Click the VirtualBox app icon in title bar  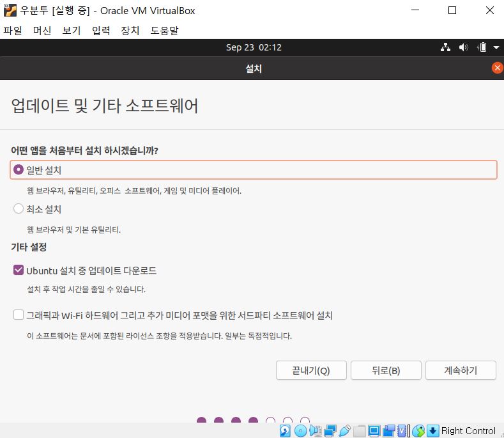[x=10, y=10]
